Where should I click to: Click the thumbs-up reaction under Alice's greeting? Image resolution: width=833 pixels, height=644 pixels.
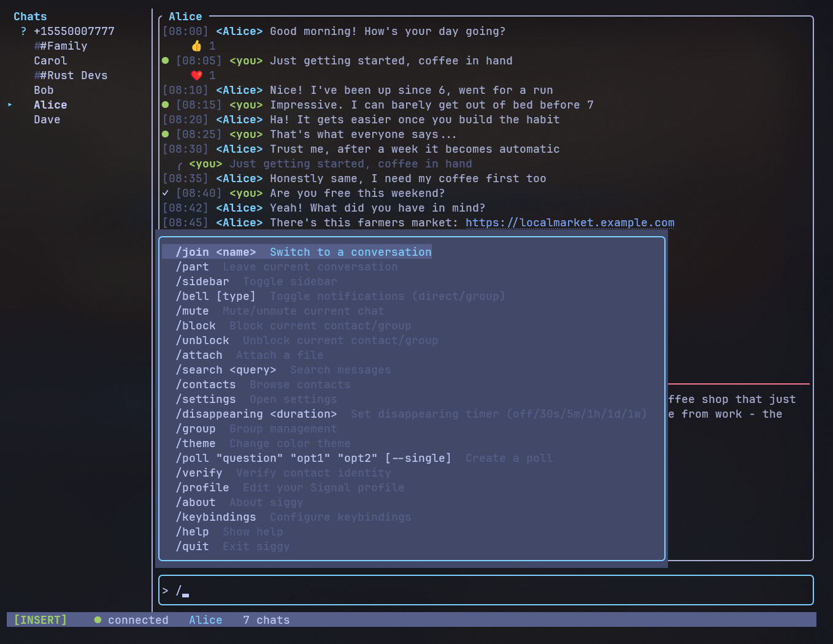coord(196,45)
